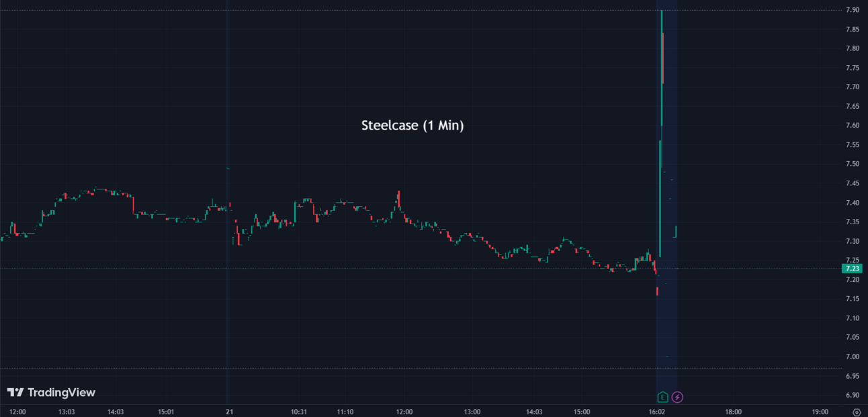
Task: Click the 7.50 price axis label
Action: coord(852,164)
